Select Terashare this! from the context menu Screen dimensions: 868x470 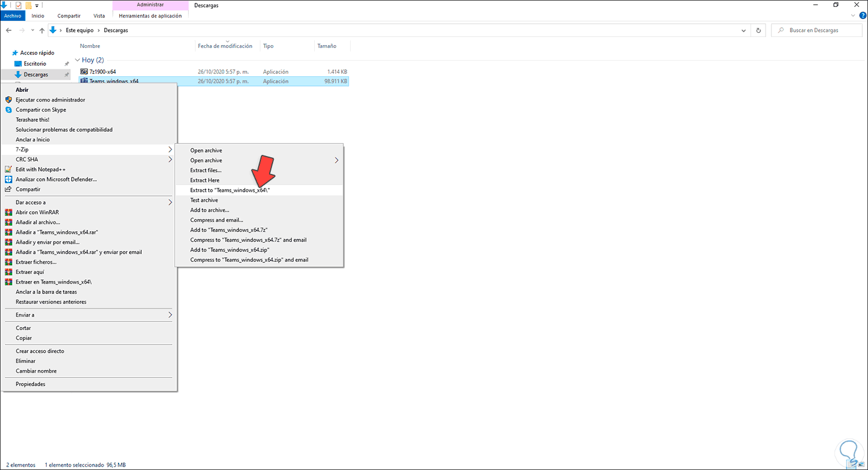point(32,120)
